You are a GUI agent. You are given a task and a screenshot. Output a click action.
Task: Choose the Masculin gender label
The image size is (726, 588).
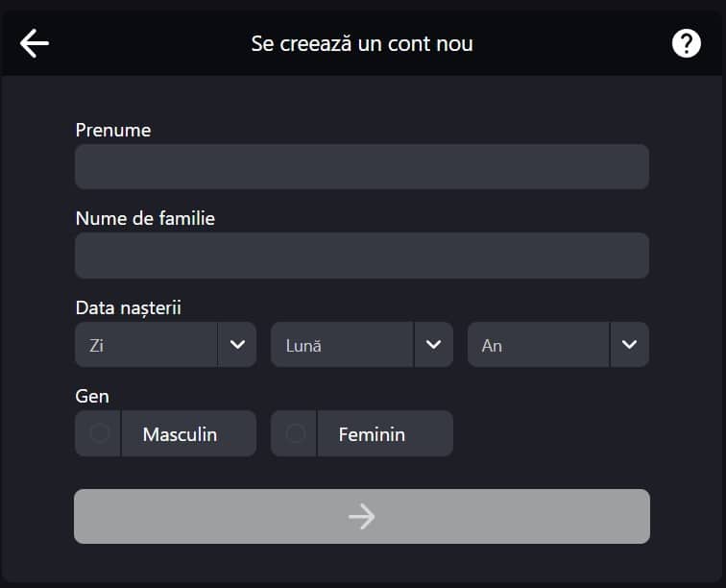click(180, 434)
